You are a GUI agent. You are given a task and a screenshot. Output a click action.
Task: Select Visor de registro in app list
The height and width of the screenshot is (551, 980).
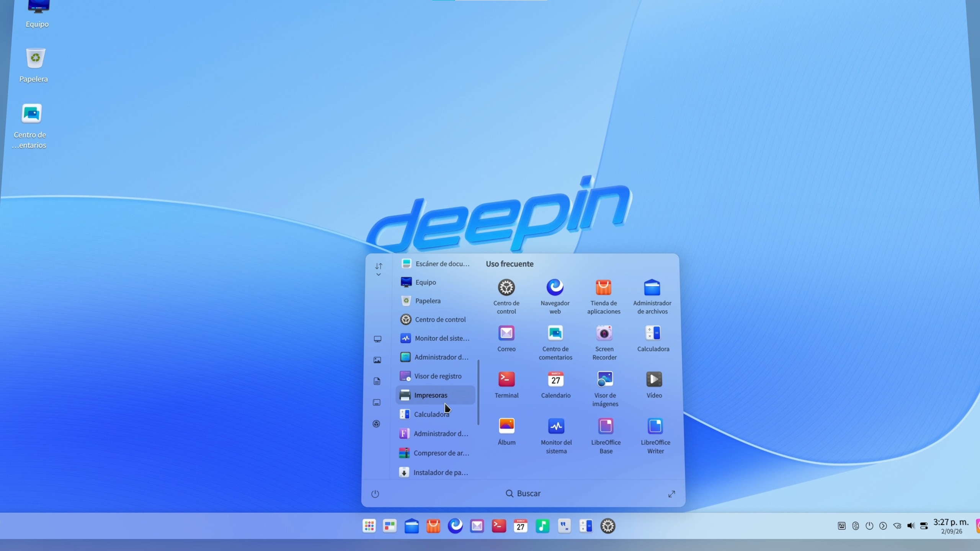[x=435, y=376]
